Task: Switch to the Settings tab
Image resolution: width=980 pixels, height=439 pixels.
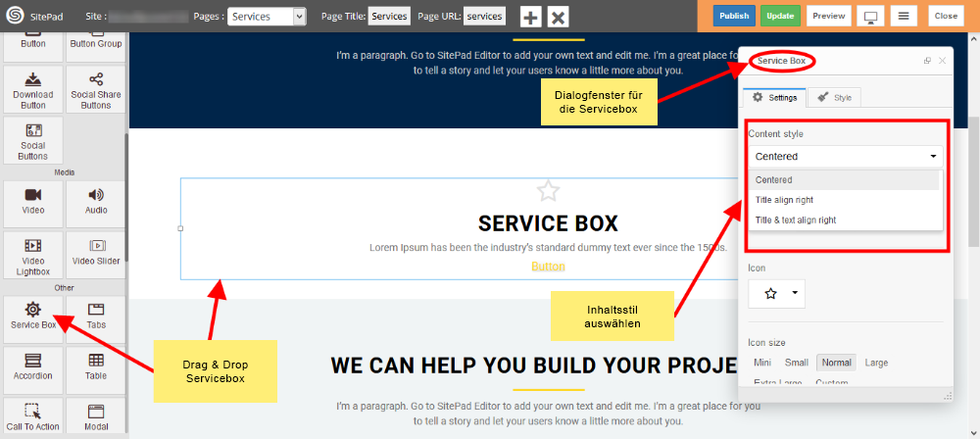Action: pyautogui.click(x=774, y=98)
